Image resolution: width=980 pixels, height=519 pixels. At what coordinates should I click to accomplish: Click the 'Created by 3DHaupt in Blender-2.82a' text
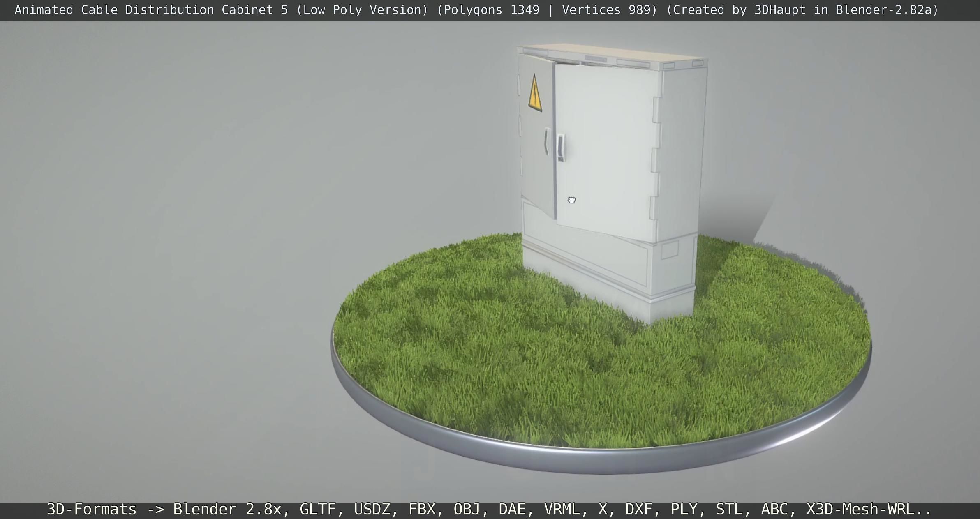coord(802,10)
